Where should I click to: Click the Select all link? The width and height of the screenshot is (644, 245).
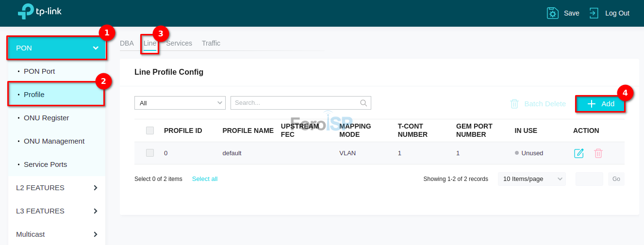tap(205, 179)
